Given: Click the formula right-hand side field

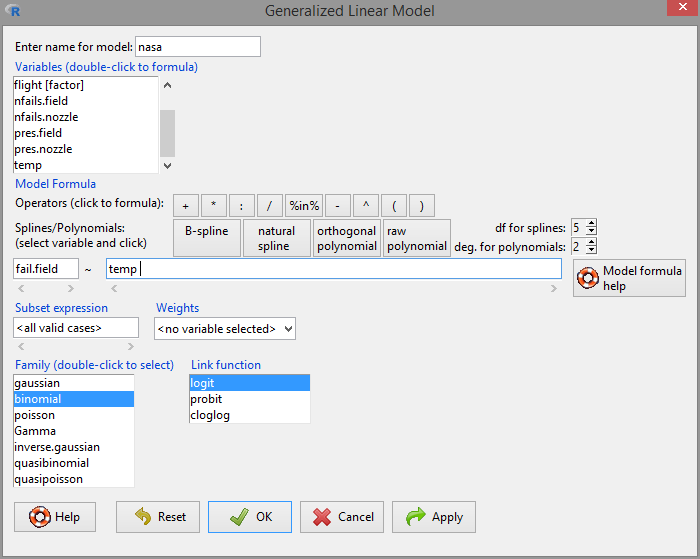Looking at the screenshot, I should pos(333,269).
